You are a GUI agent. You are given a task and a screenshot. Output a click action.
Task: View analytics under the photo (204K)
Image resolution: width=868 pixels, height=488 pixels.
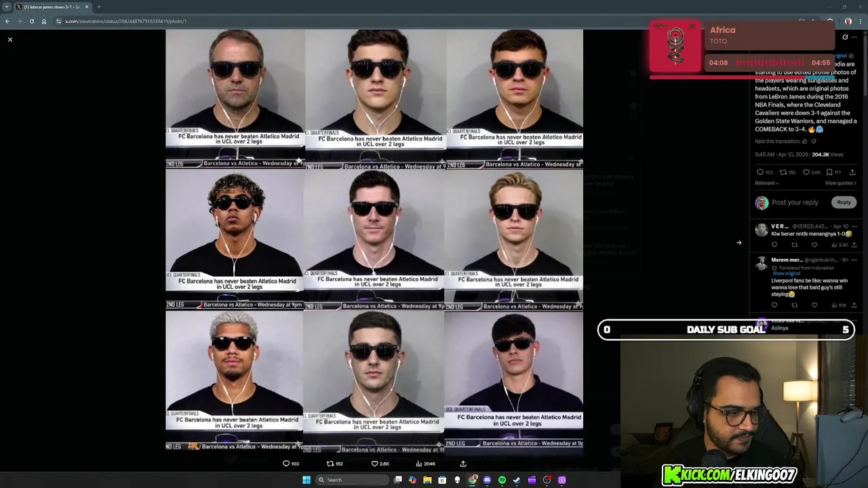tap(425, 464)
